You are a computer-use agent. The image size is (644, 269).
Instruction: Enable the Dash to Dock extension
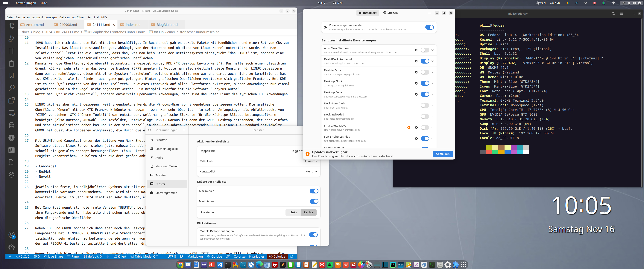click(x=425, y=72)
